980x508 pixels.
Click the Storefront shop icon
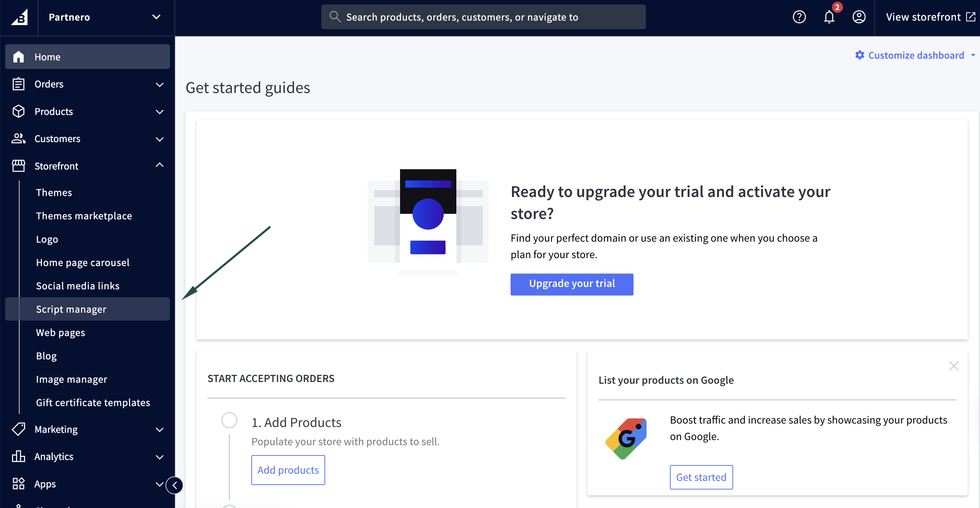click(x=18, y=166)
